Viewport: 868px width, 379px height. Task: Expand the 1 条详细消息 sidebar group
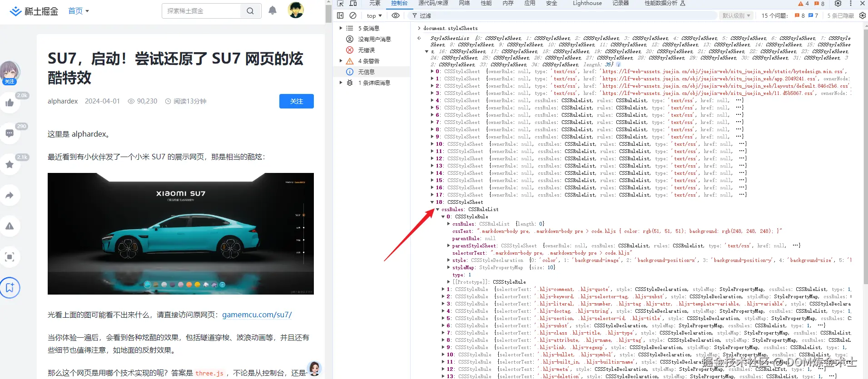(341, 83)
